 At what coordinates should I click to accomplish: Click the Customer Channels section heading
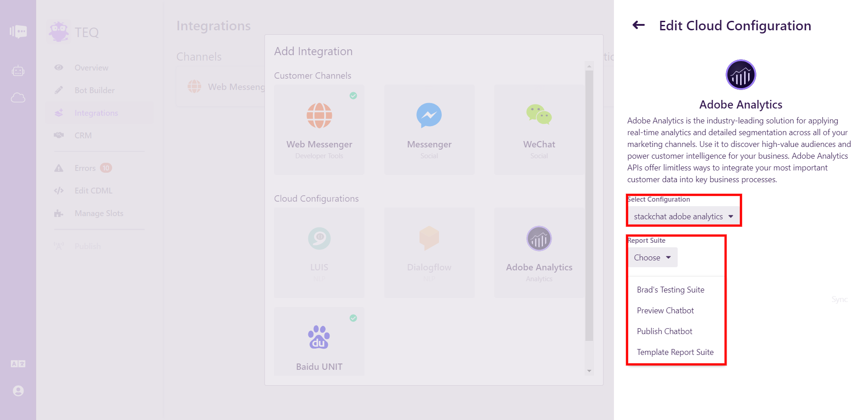(x=312, y=76)
